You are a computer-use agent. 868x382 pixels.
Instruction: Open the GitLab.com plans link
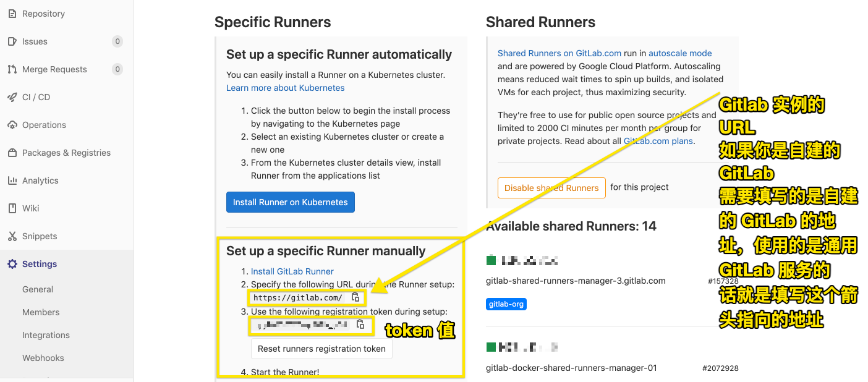658,141
